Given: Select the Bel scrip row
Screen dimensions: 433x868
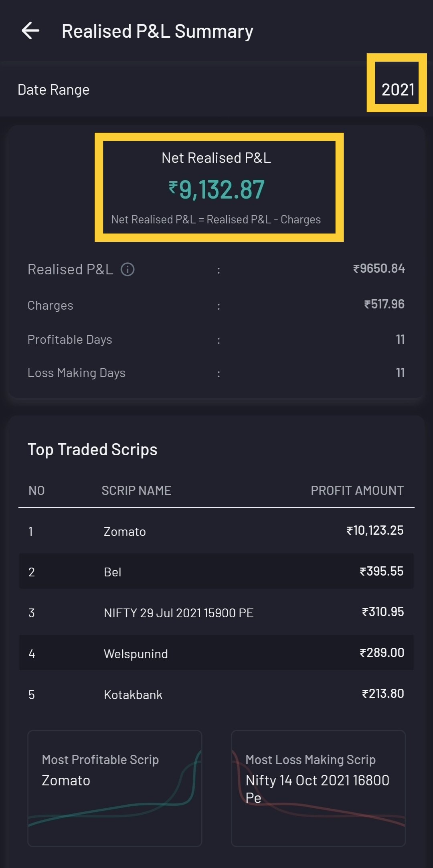Looking at the screenshot, I should point(216,572).
